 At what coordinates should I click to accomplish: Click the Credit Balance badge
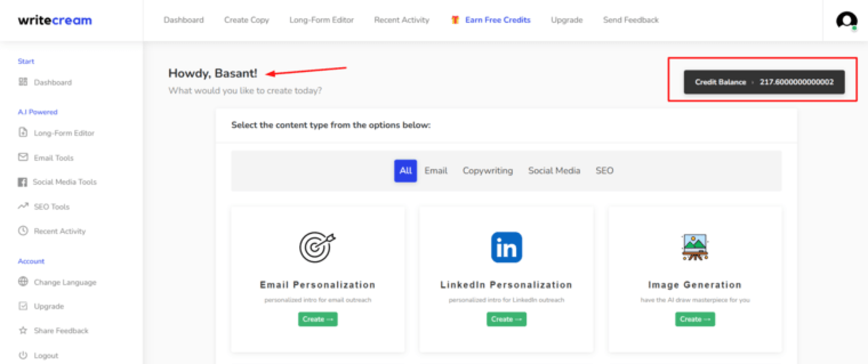point(764,82)
